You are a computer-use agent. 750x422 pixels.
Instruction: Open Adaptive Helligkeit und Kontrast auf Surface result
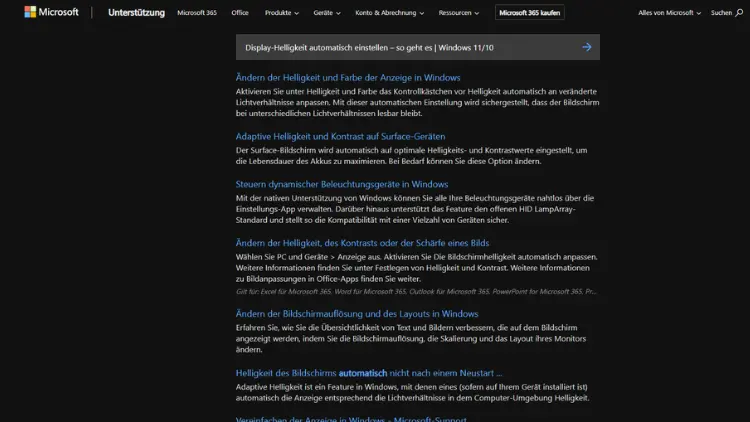[x=340, y=136]
